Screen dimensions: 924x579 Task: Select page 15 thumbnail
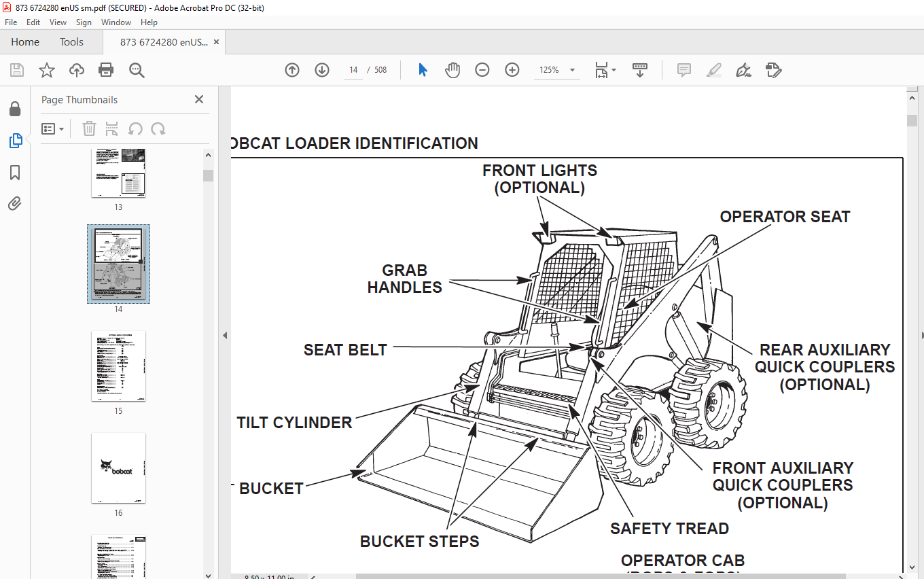tap(118, 366)
